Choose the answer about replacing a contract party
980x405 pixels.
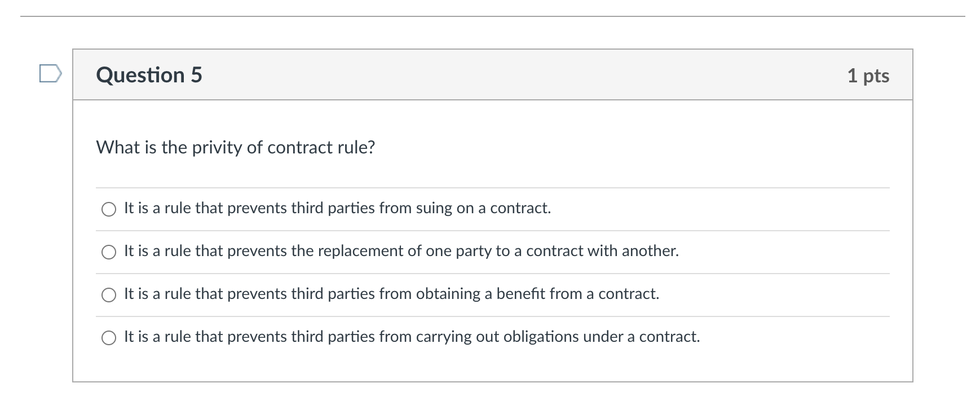click(400, 252)
